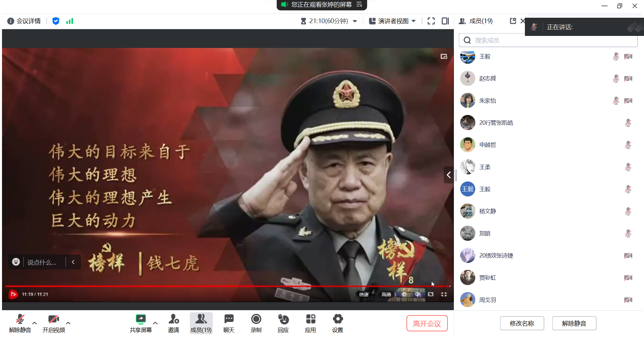644x337 pixels.
Task: Enter full screen view
Action: tap(431, 21)
